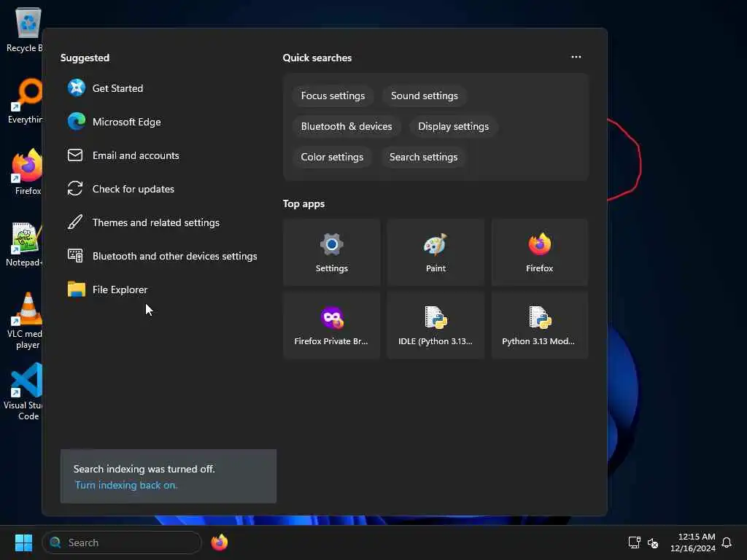Click Turn indexing back on link
Image resolution: width=747 pixels, height=560 pixels.
tap(126, 485)
